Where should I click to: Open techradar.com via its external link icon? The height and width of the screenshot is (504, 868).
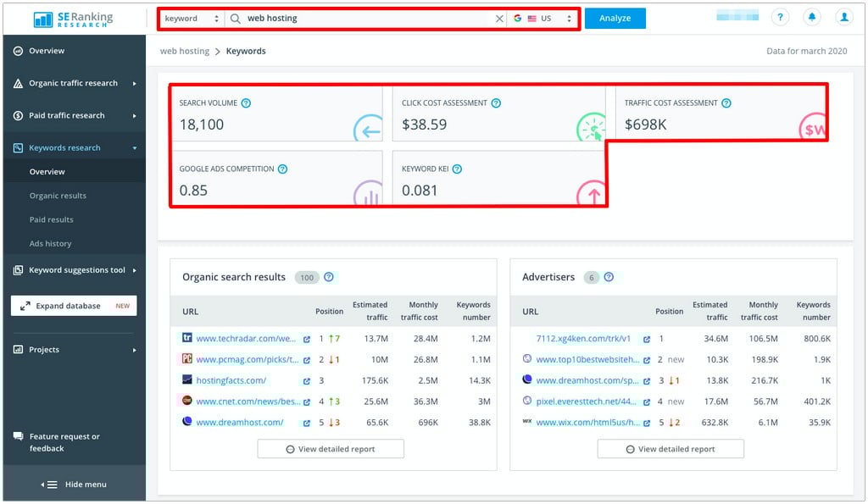point(307,338)
